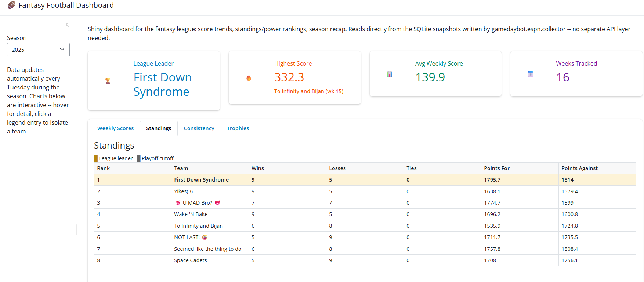The height and width of the screenshot is (282, 644).
Task: Collapse the sidebar with the chevron arrow
Action: 67,25
